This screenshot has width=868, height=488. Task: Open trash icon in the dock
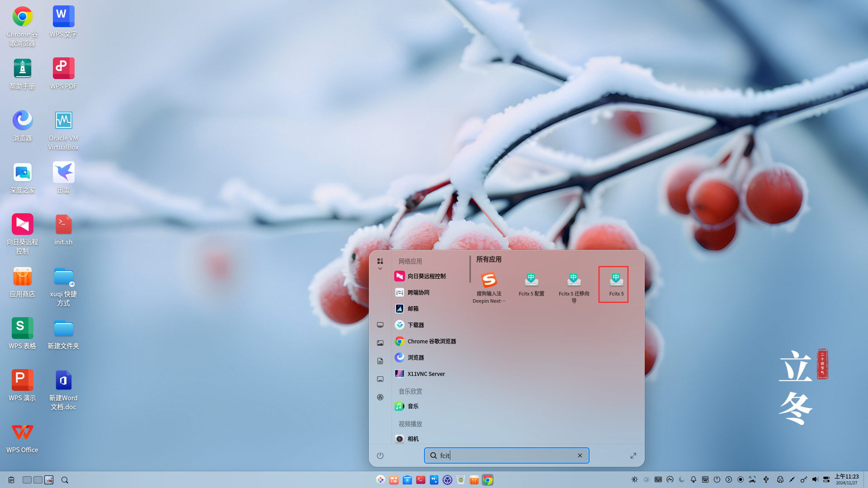461,480
